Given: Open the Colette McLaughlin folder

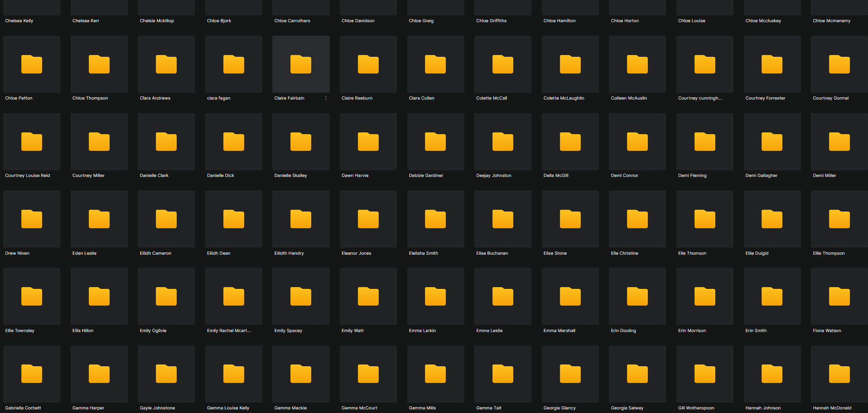Looking at the screenshot, I should click(570, 65).
